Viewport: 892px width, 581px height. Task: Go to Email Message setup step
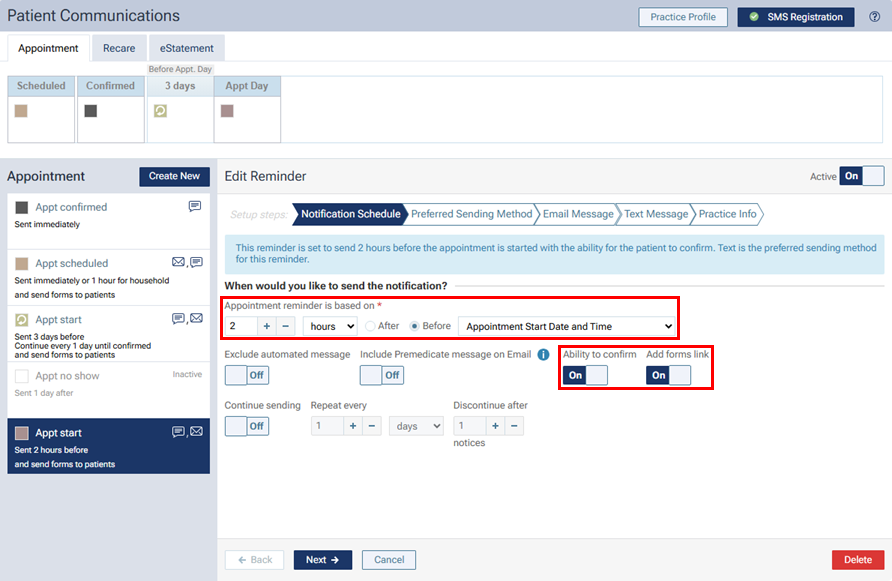(x=577, y=214)
